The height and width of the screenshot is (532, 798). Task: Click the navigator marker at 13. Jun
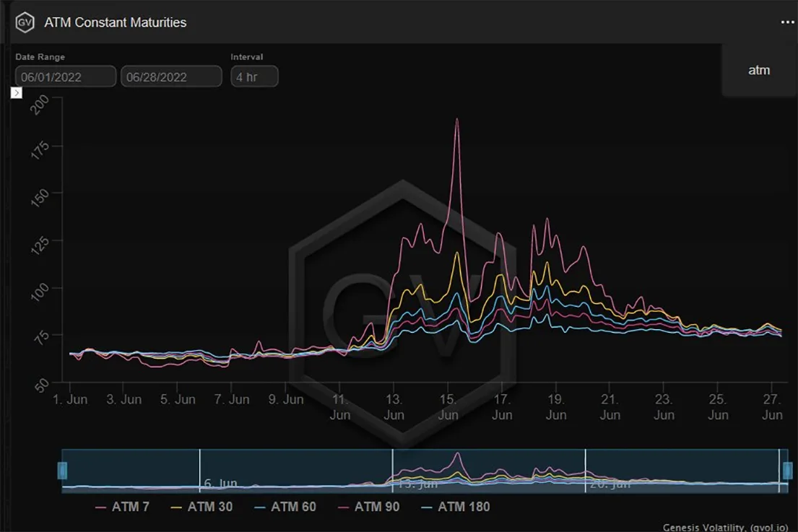pyautogui.click(x=392, y=471)
